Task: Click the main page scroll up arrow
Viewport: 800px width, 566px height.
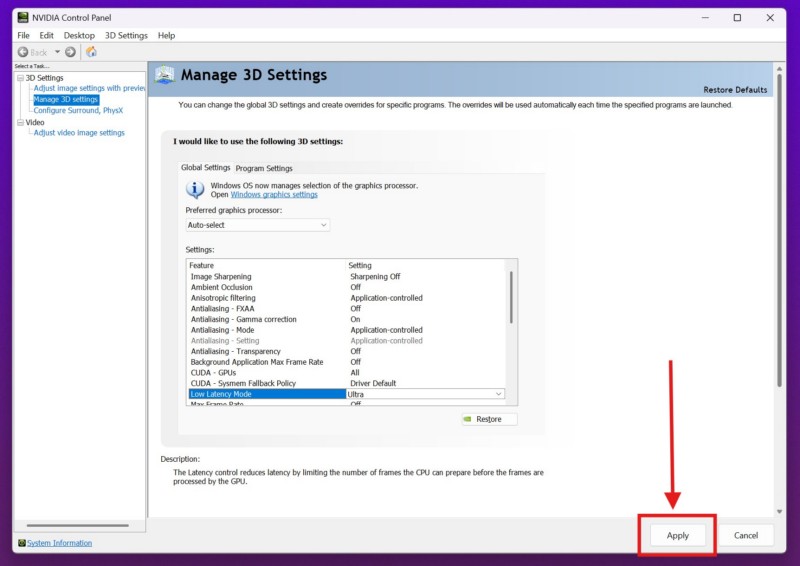Action: [779, 68]
